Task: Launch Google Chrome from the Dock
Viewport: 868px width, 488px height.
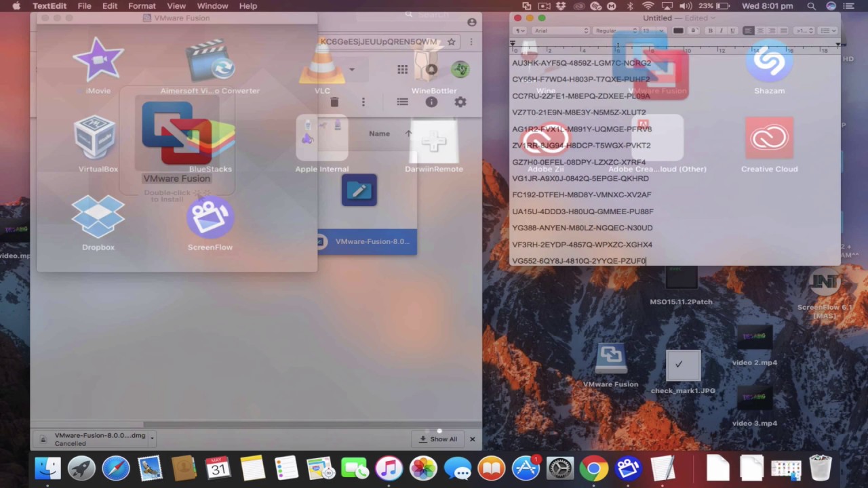Action: (593, 468)
